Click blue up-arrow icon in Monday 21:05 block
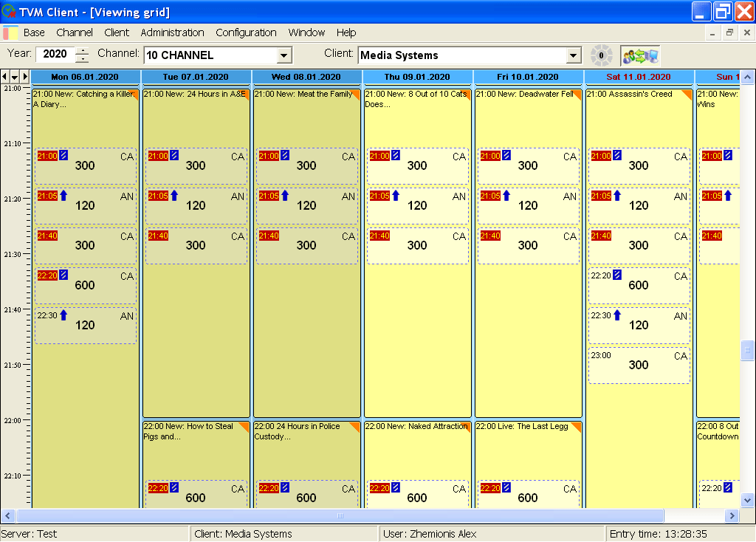 (x=63, y=196)
